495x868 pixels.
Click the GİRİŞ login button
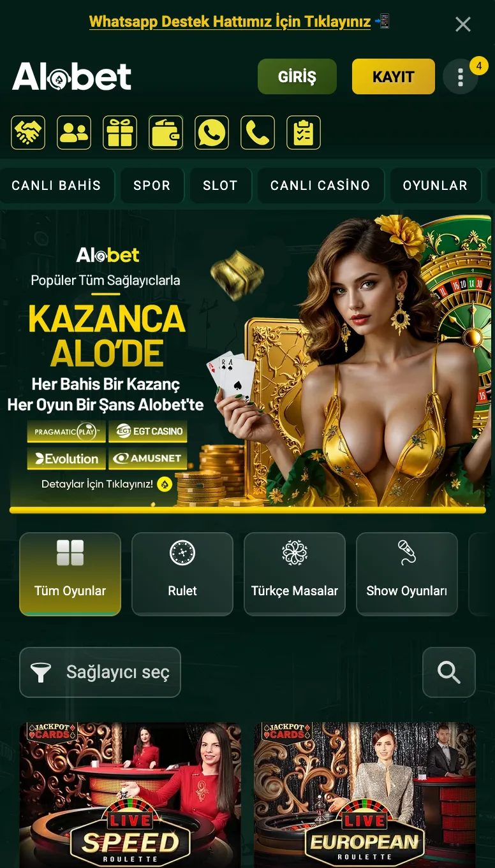(297, 77)
